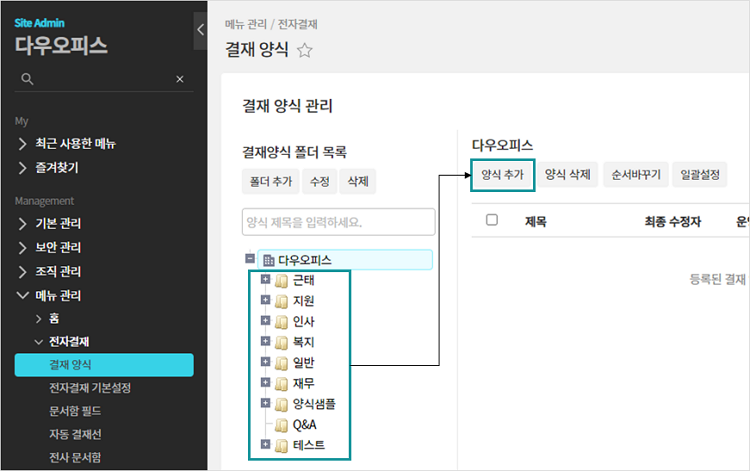The height and width of the screenshot is (471, 750).
Task: Click the 삭제 folder button
Action: [x=358, y=182]
